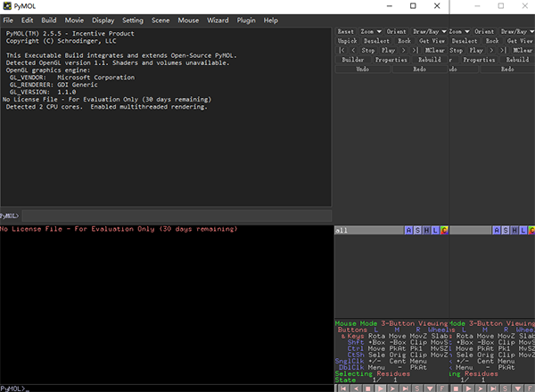
Task: Open the Action (A) menu for all
Action: 409,230
